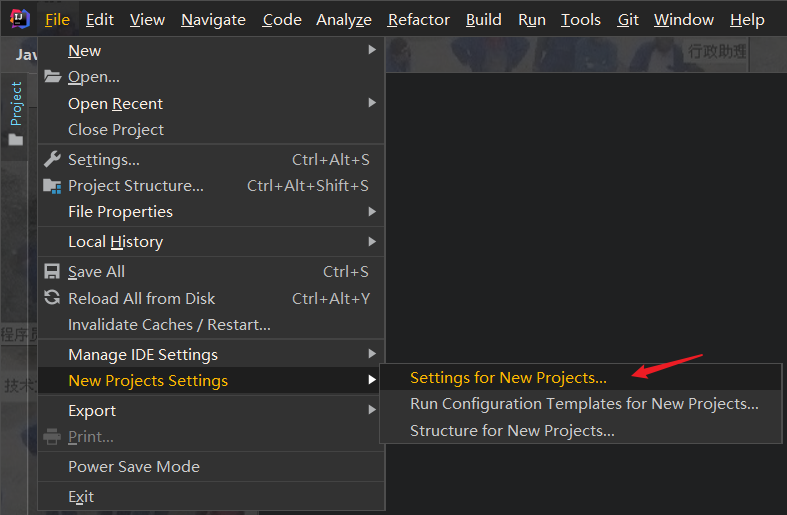Switch to the Project side tab
This screenshot has height=515, width=787.
coord(16,104)
